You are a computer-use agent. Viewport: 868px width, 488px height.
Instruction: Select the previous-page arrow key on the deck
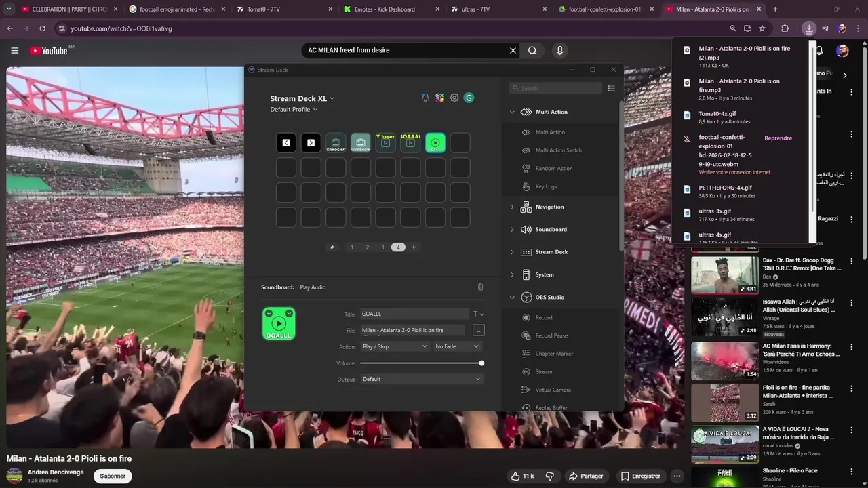[x=286, y=143]
